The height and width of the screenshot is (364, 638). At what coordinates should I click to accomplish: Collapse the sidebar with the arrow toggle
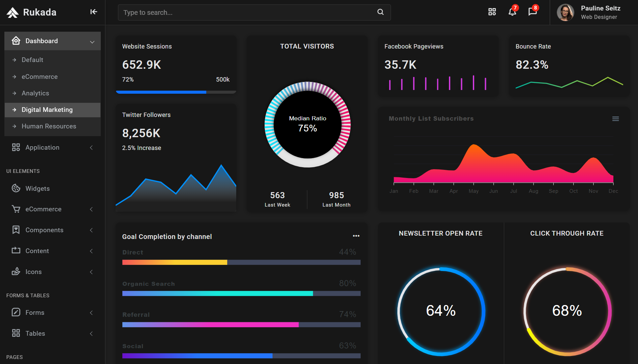[93, 12]
